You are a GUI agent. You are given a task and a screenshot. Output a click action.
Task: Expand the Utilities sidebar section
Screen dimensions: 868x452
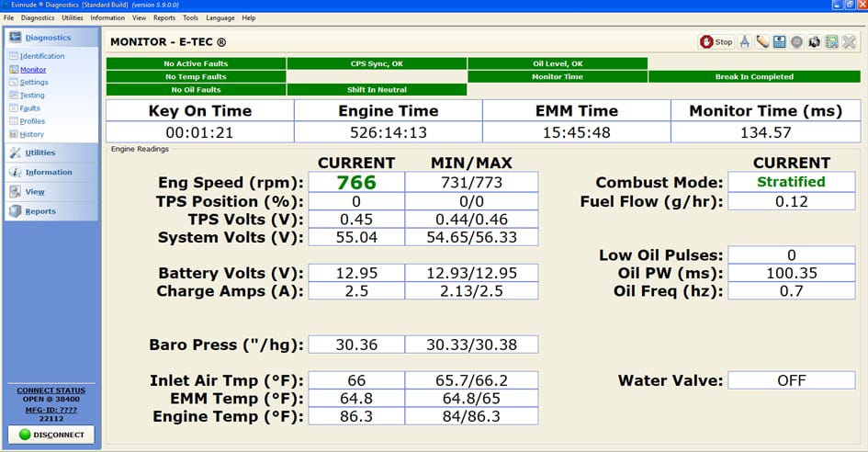(x=51, y=153)
